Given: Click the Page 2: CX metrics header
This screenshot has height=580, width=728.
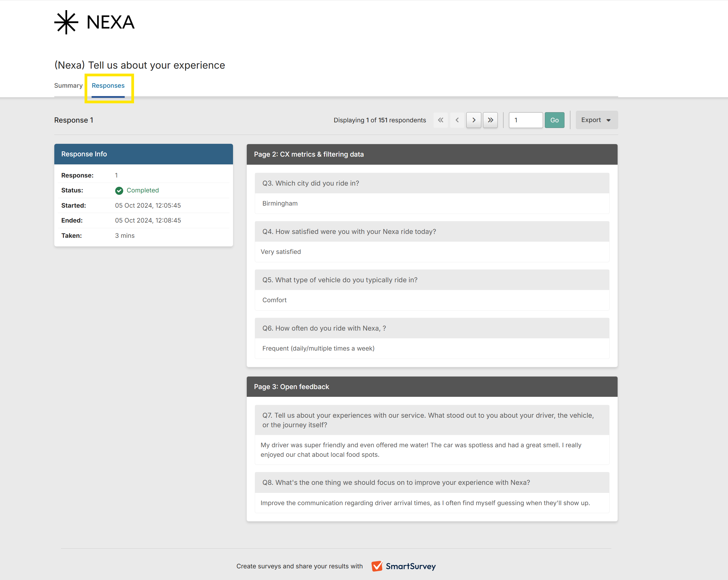Looking at the screenshot, I should pyautogui.click(x=432, y=154).
